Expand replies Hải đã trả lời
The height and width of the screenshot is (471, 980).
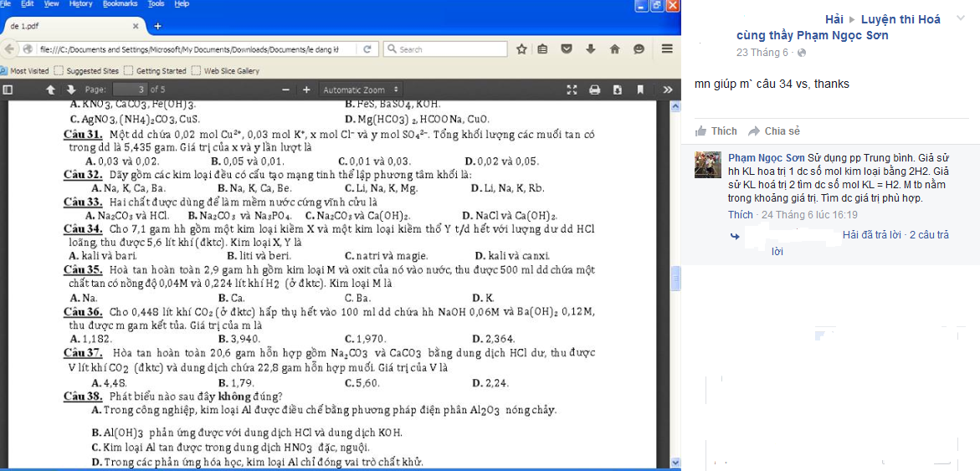tap(872, 235)
